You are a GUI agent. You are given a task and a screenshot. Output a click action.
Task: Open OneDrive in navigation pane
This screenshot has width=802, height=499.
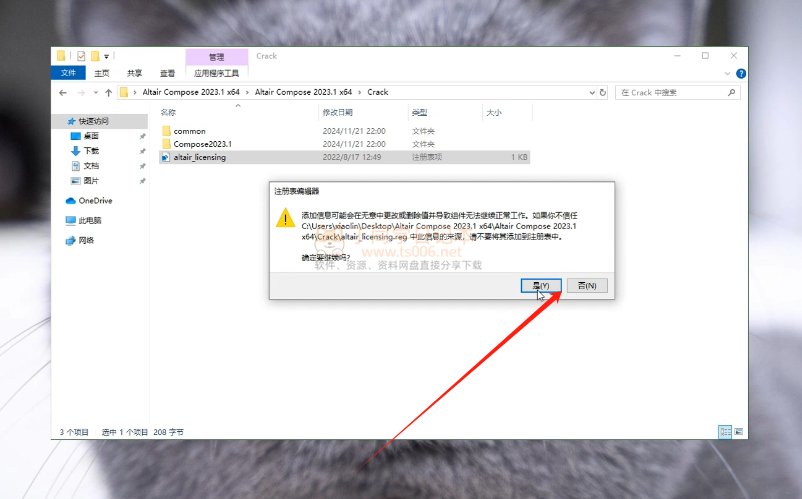pos(95,200)
